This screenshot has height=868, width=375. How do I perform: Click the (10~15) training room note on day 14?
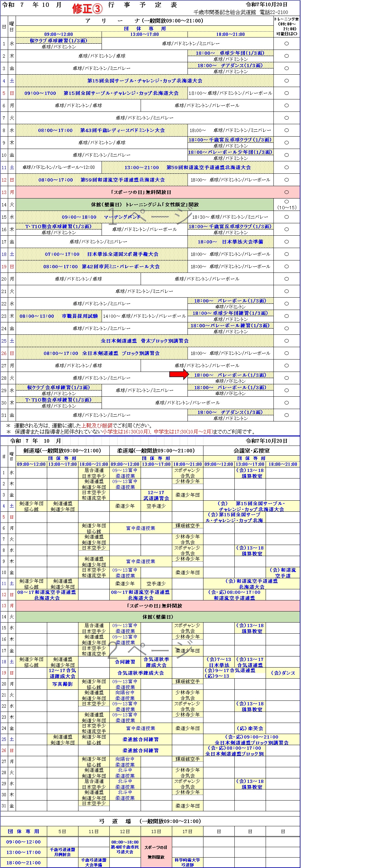[x=286, y=207]
